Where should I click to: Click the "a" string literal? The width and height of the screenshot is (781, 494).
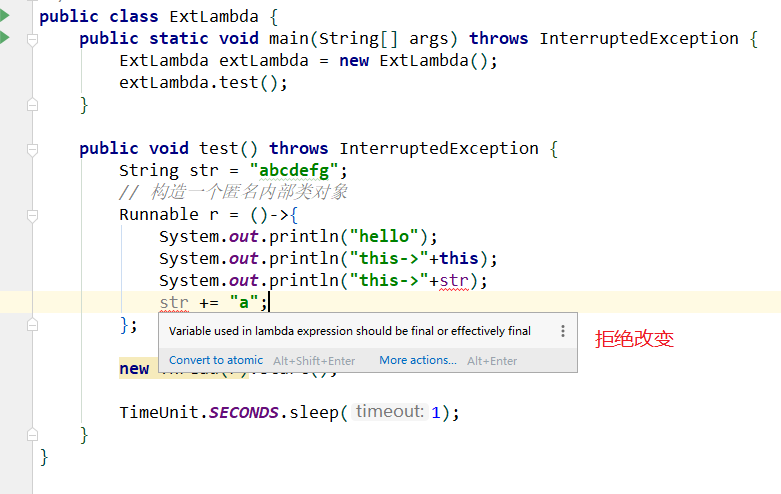(244, 302)
